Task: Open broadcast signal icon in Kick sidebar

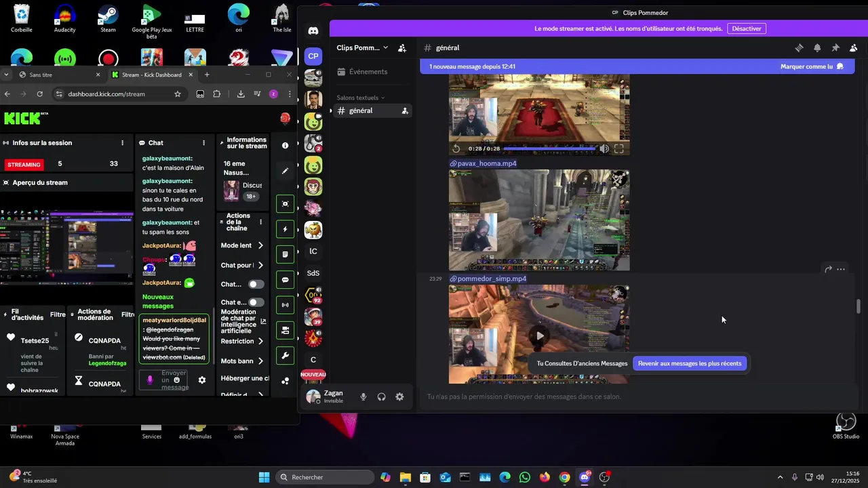Action: pyautogui.click(x=285, y=305)
